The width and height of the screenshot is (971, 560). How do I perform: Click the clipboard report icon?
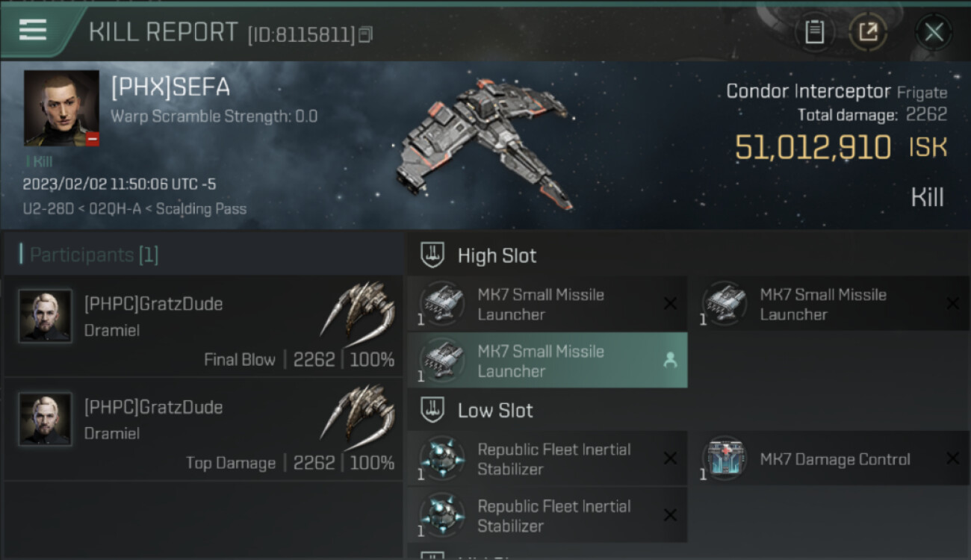tap(814, 32)
